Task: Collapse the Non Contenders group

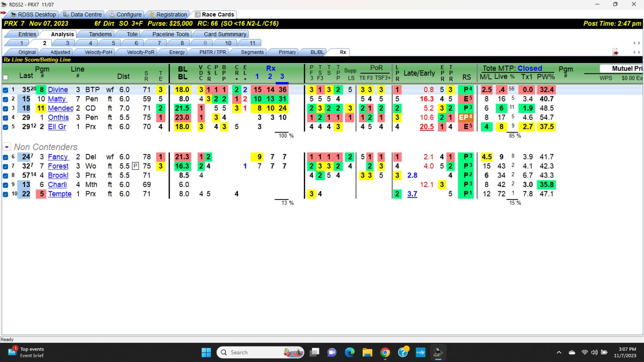Action: [x=7, y=147]
